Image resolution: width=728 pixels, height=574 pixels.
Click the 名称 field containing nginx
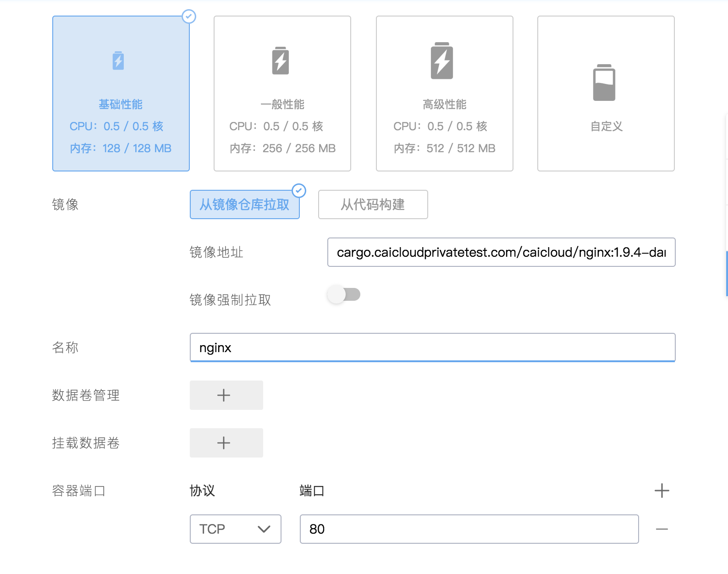tap(432, 348)
